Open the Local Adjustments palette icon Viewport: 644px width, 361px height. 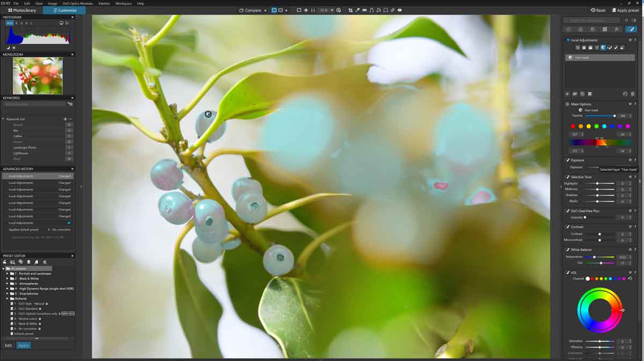(x=631, y=30)
